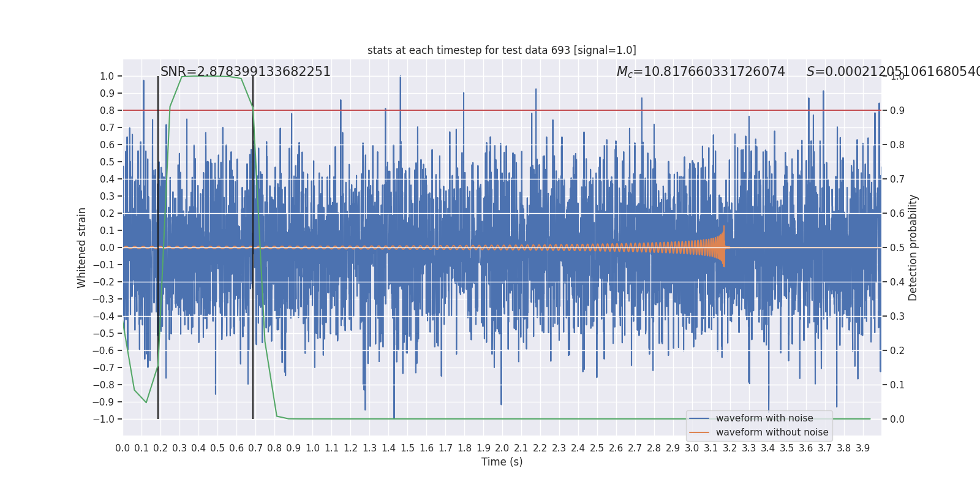Click the 3.9 tick label on the time axis
The image size is (980, 490).
(863, 448)
